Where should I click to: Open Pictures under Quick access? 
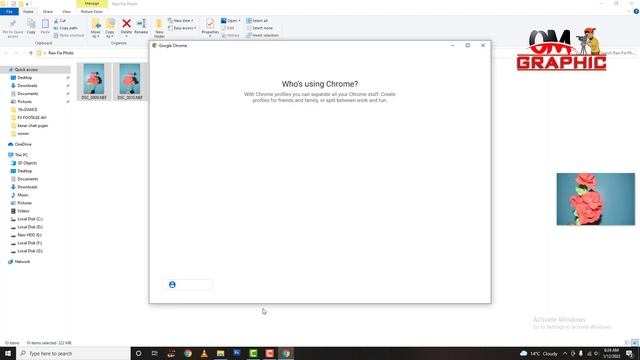(x=24, y=102)
